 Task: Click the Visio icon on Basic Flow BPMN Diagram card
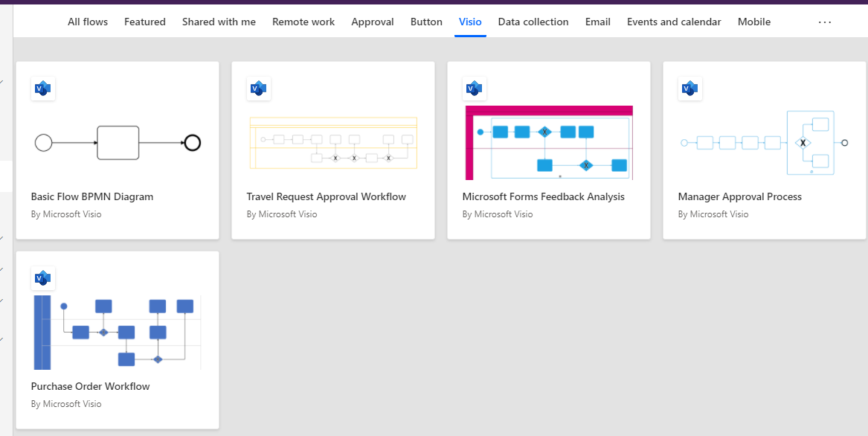tap(42, 88)
